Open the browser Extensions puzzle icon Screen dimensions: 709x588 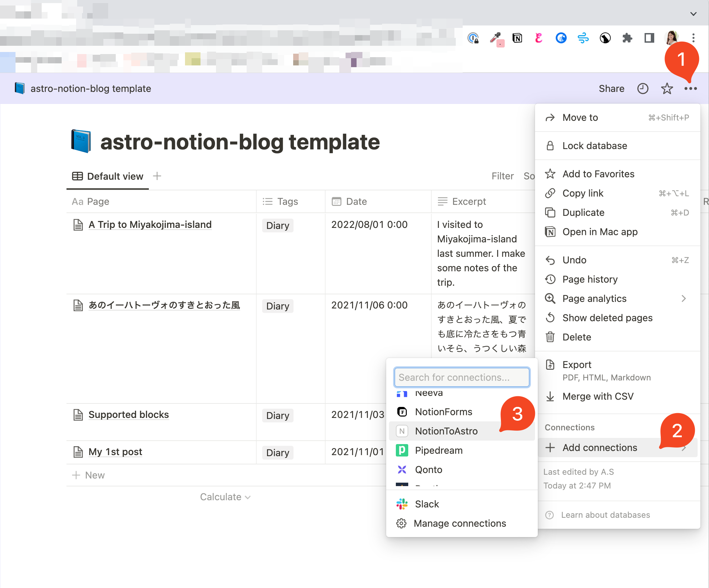pyautogui.click(x=627, y=38)
